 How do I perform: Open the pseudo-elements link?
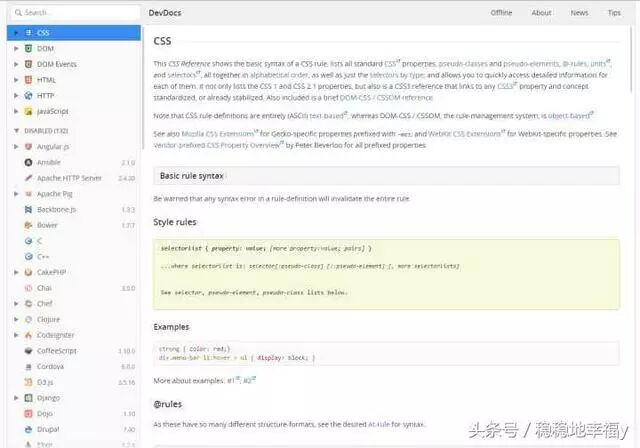coord(531,64)
